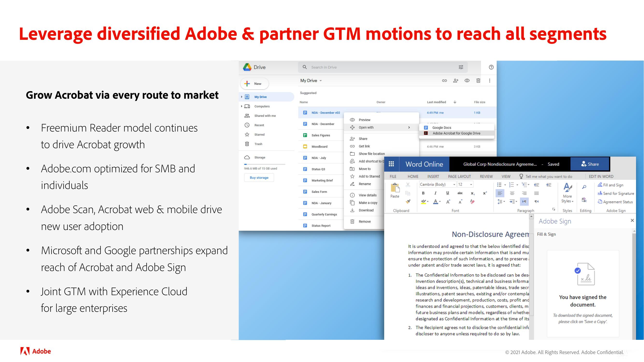The image size is (644, 362).
Task: Toggle subscript formatting
Action: click(473, 193)
